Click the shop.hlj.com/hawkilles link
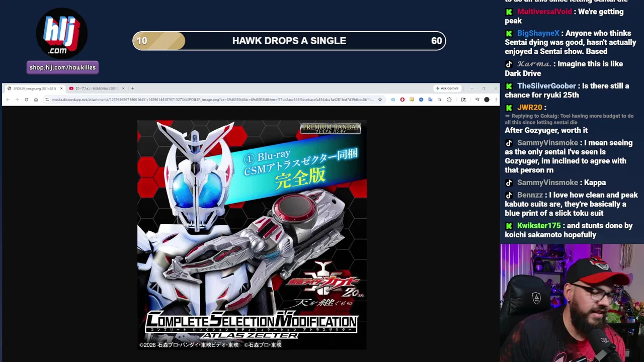Image resolution: width=644 pixels, height=362 pixels. tap(62, 67)
